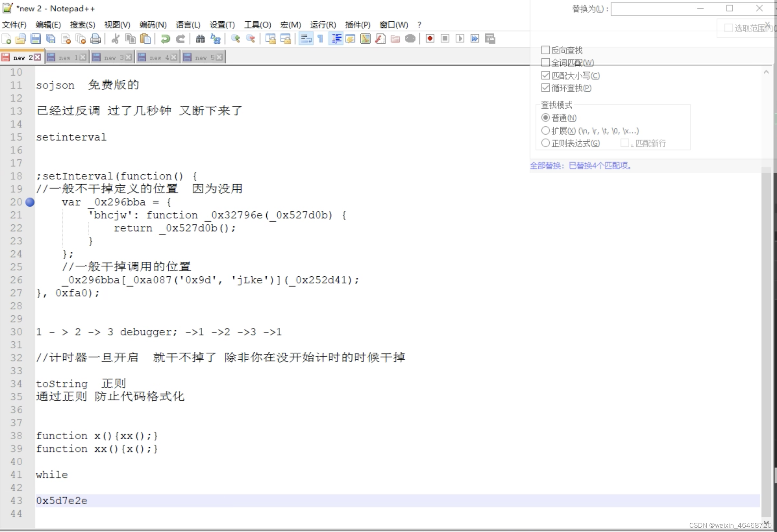Enable the 反向查找 checkbox
This screenshot has width=777, height=532.
pos(546,50)
